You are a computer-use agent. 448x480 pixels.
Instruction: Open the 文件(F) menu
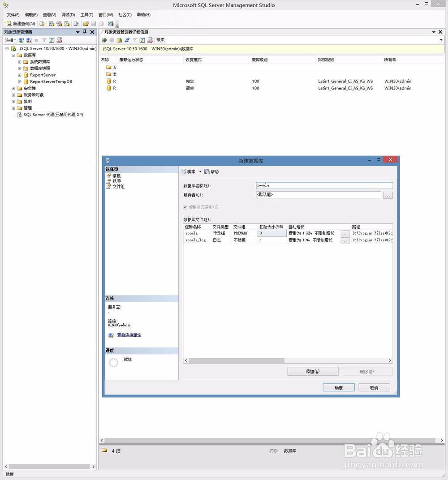pos(13,15)
